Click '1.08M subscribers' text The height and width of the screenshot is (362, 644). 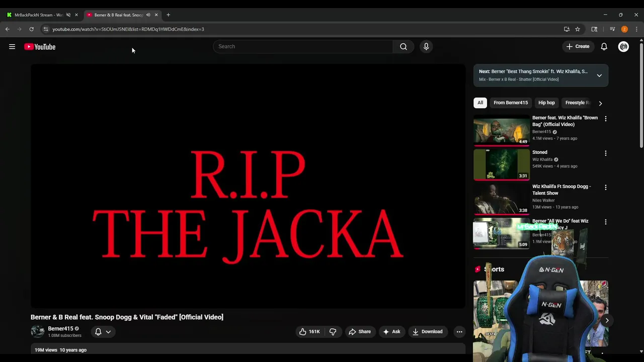tap(64, 335)
